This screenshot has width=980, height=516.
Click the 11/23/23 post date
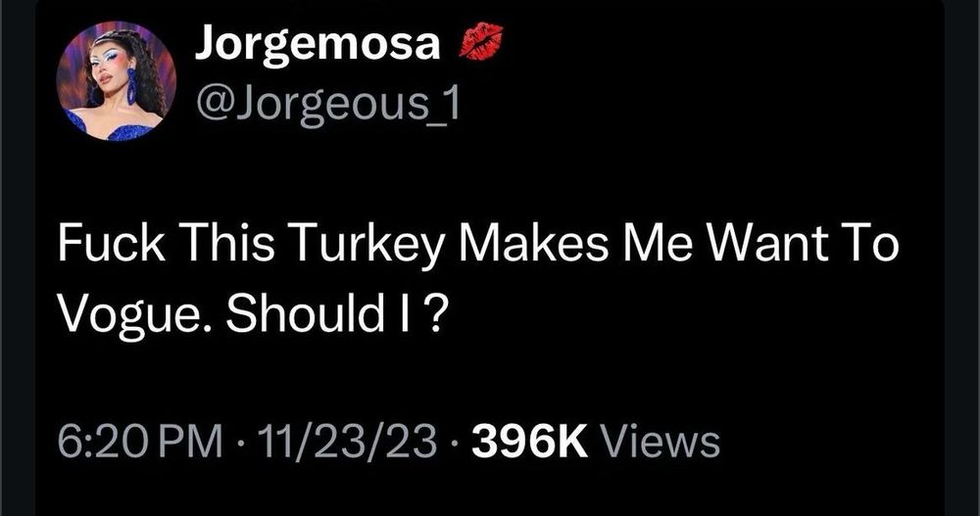347,443
